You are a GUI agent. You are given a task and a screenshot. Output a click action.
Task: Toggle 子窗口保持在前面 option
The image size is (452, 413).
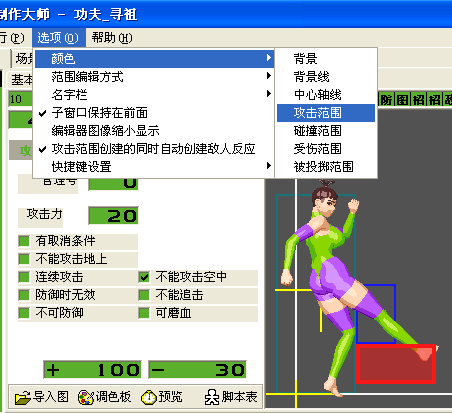154,113
